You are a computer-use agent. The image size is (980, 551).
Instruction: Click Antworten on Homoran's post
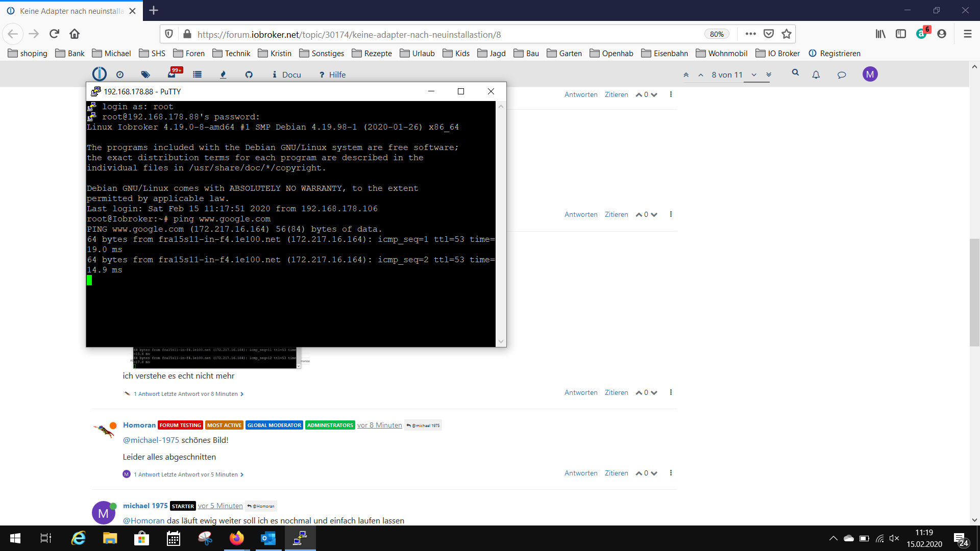coord(581,473)
